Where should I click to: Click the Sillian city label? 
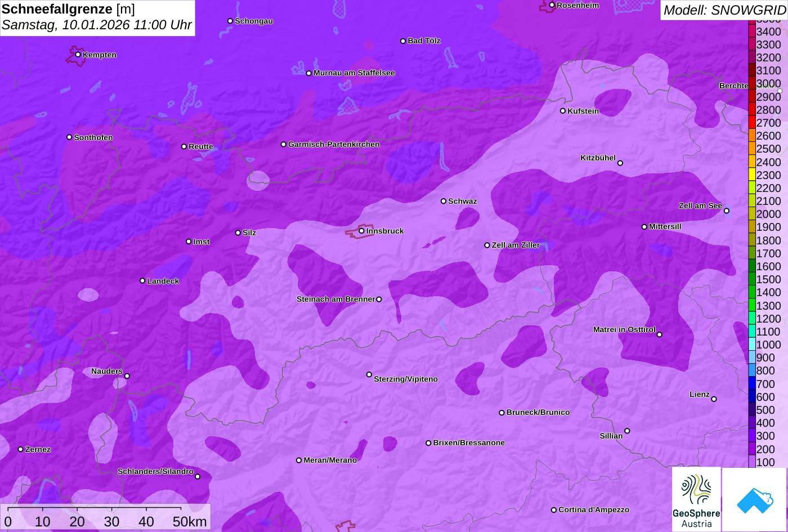(x=611, y=436)
